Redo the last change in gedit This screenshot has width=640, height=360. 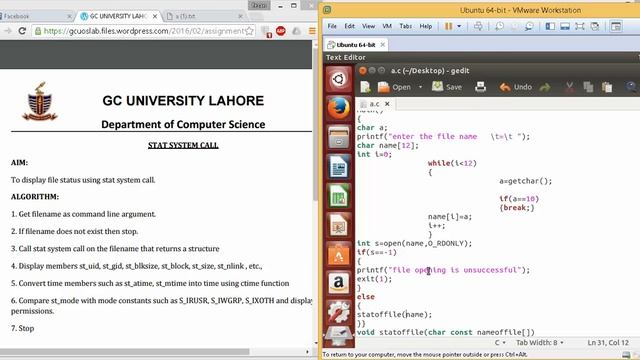pos(544,87)
